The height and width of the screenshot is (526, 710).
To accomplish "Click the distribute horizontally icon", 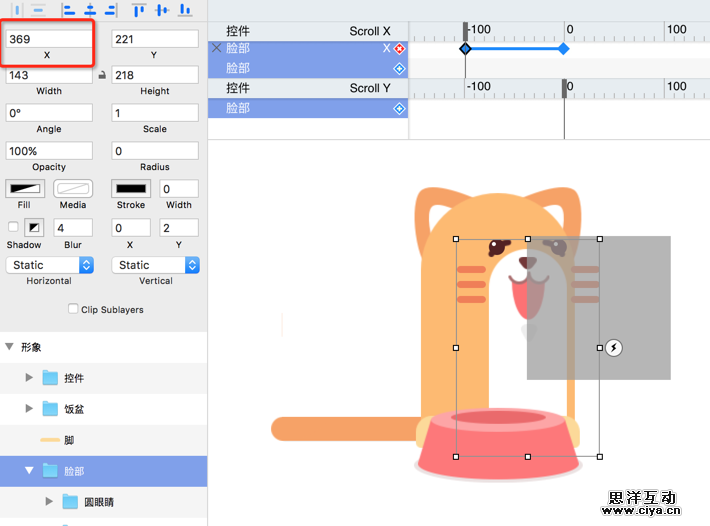I will pos(17,10).
